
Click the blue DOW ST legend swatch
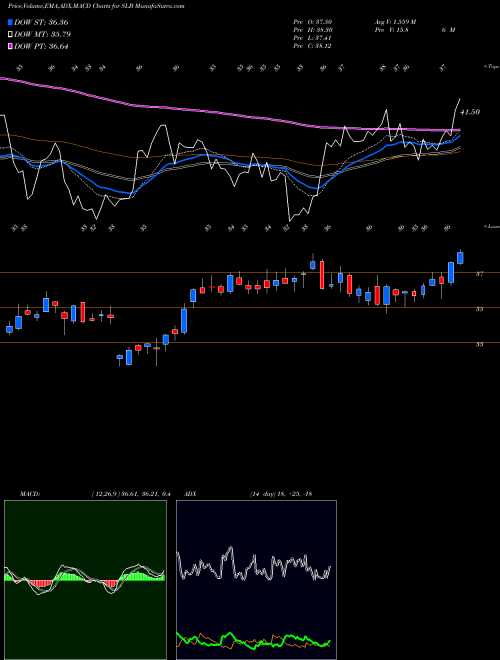(11, 22)
